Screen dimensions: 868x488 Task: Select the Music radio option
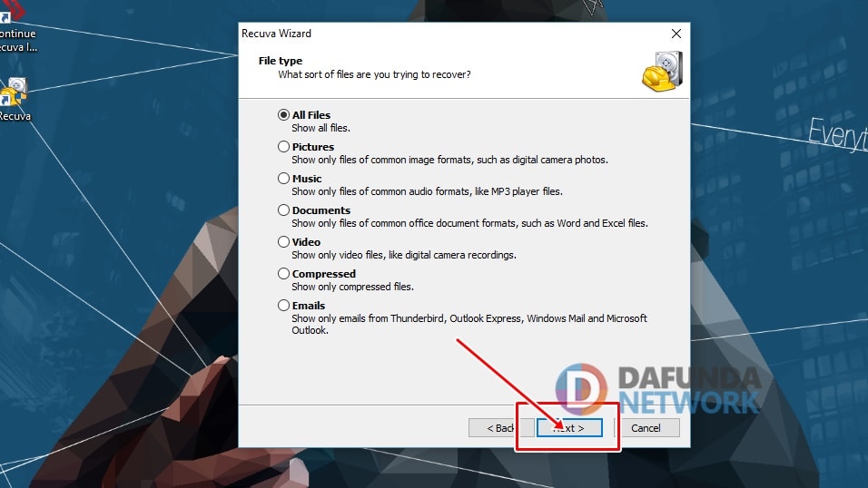tap(284, 179)
